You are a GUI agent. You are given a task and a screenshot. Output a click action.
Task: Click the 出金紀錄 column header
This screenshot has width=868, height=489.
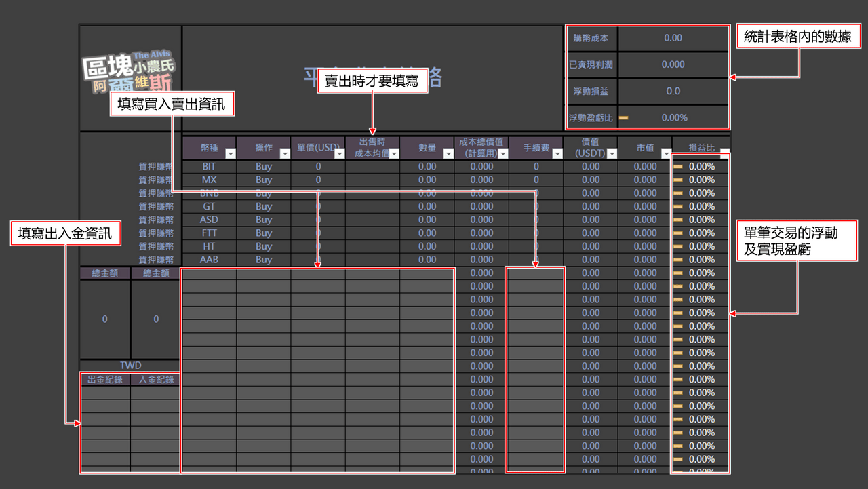(x=105, y=380)
